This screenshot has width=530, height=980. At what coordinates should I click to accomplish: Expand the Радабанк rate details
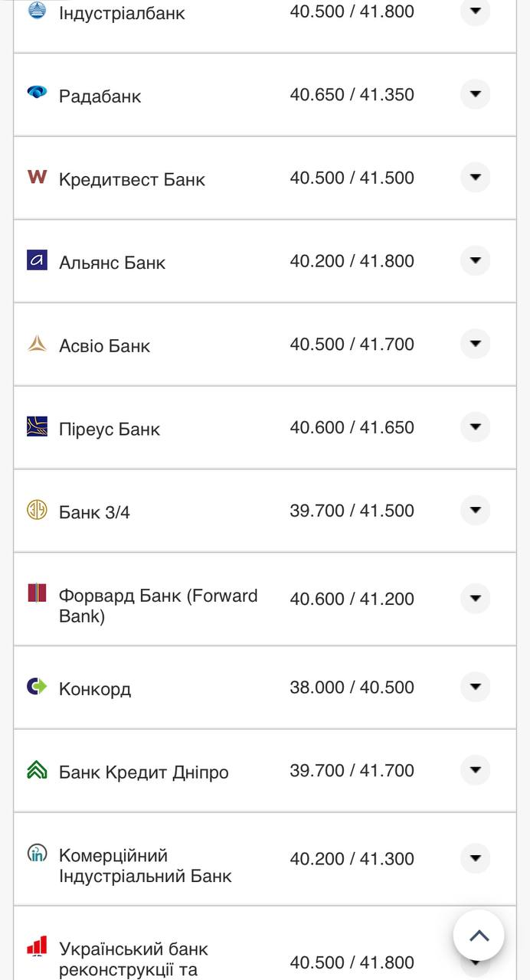pyautogui.click(x=475, y=94)
